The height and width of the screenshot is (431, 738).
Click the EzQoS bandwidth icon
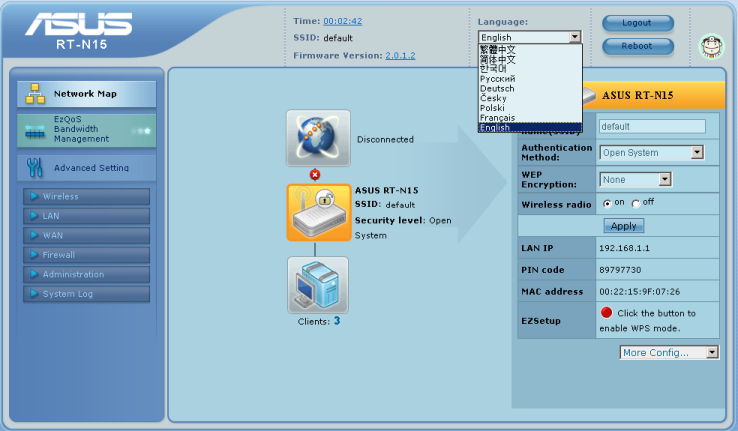(35, 131)
